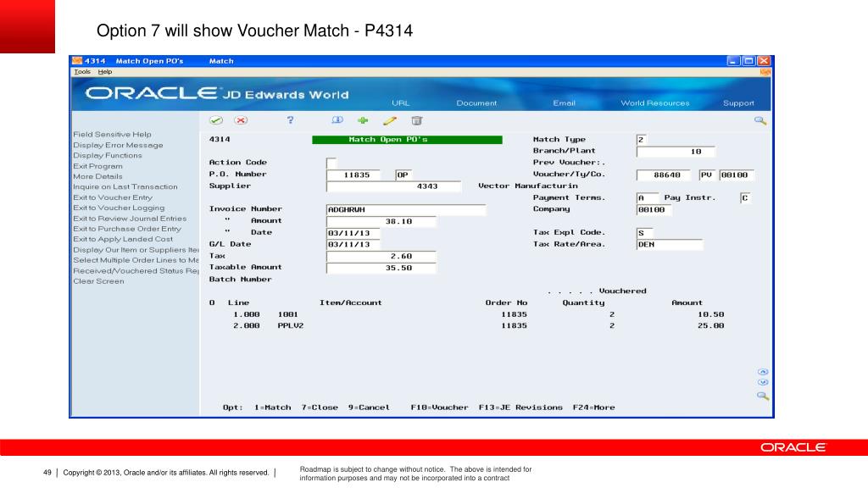Click Clear Screen link
The image size is (868, 488).
(x=98, y=281)
